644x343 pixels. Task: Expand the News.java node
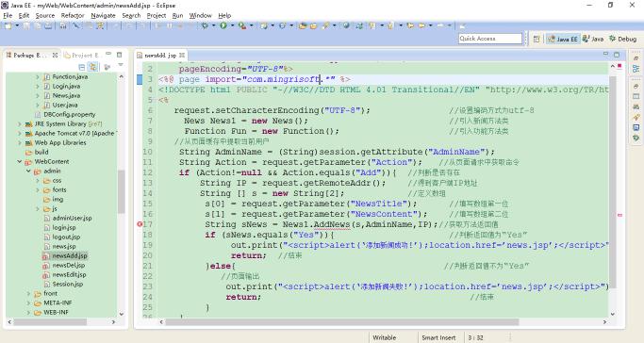point(38,95)
